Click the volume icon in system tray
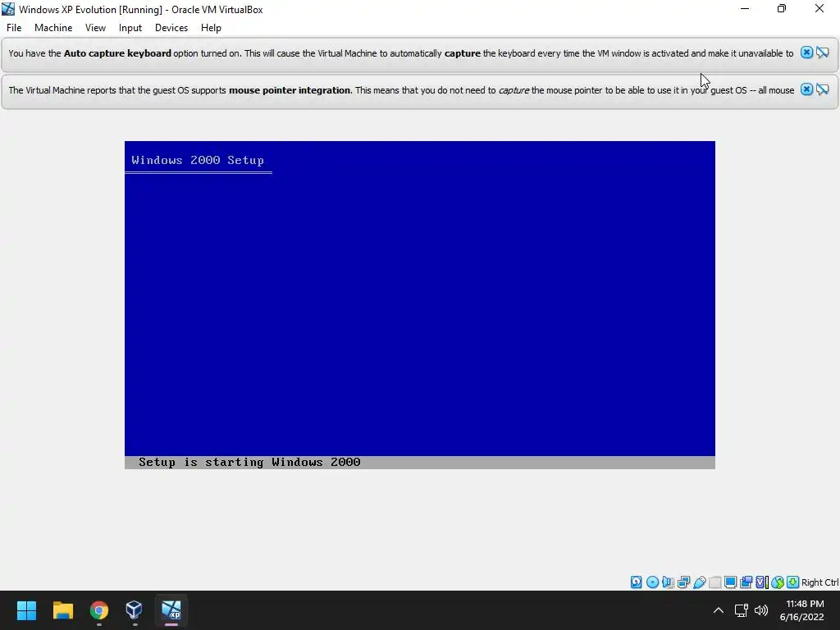 coord(761,610)
